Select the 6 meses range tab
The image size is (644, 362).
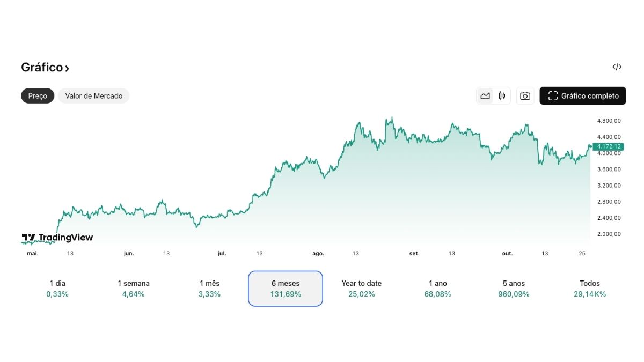285,289
